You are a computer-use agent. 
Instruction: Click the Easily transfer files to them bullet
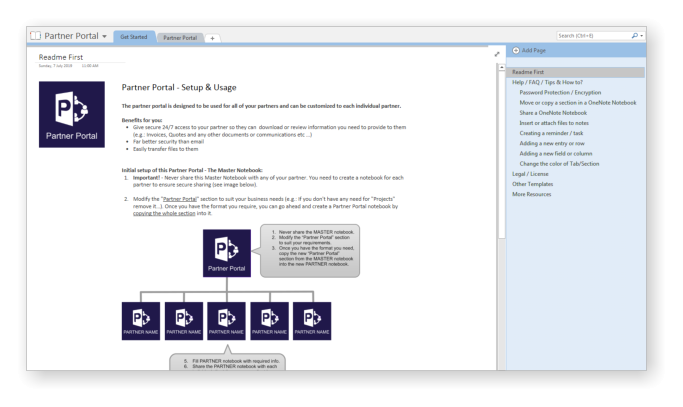tap(166, 149)
